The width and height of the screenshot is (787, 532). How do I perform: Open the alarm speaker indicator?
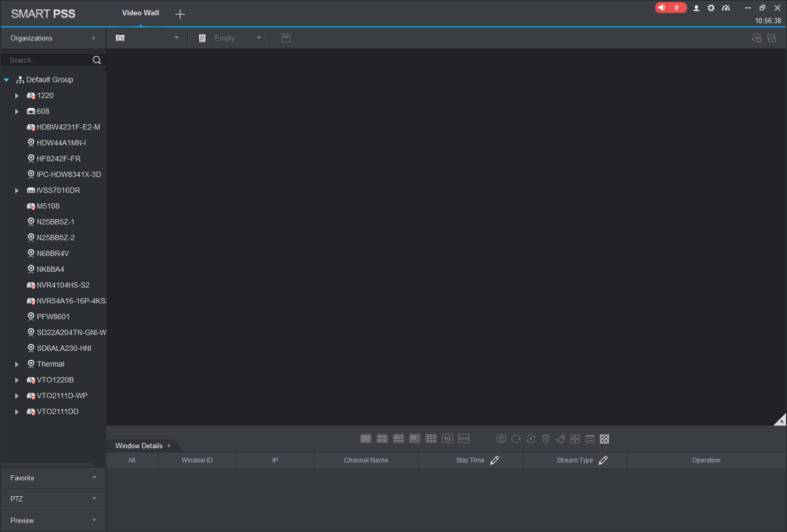pyautogui.click(x=671, y=7)
